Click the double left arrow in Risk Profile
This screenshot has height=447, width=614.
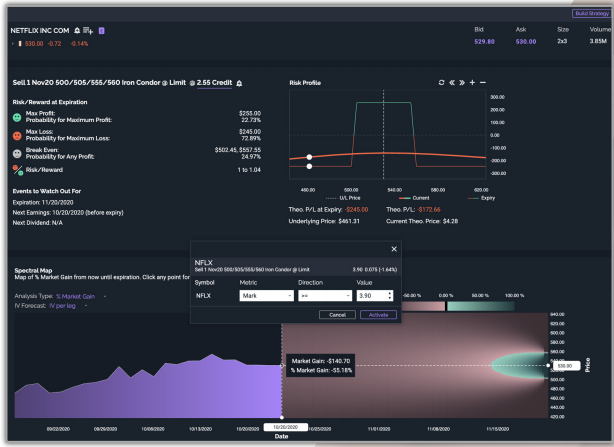click(x=451, y=83)
